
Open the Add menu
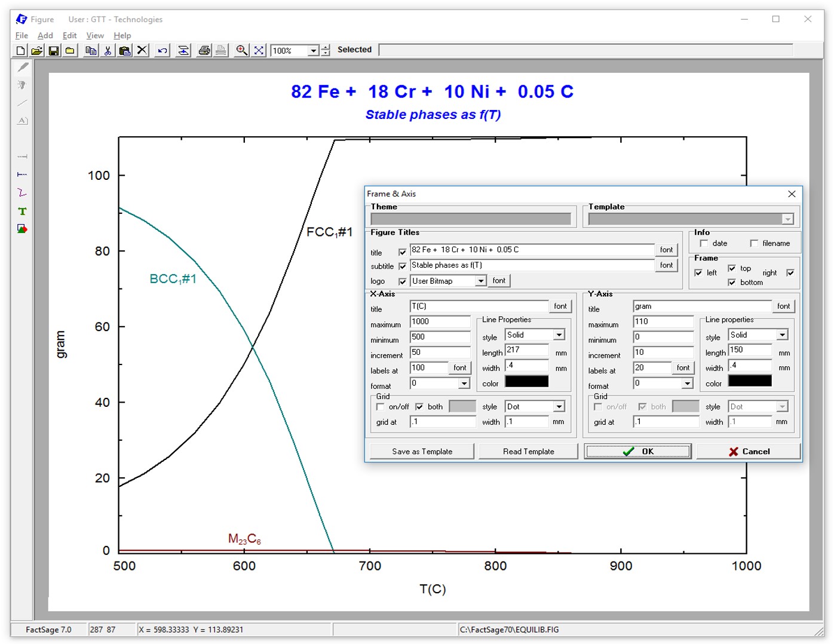[x=45, y=36]
